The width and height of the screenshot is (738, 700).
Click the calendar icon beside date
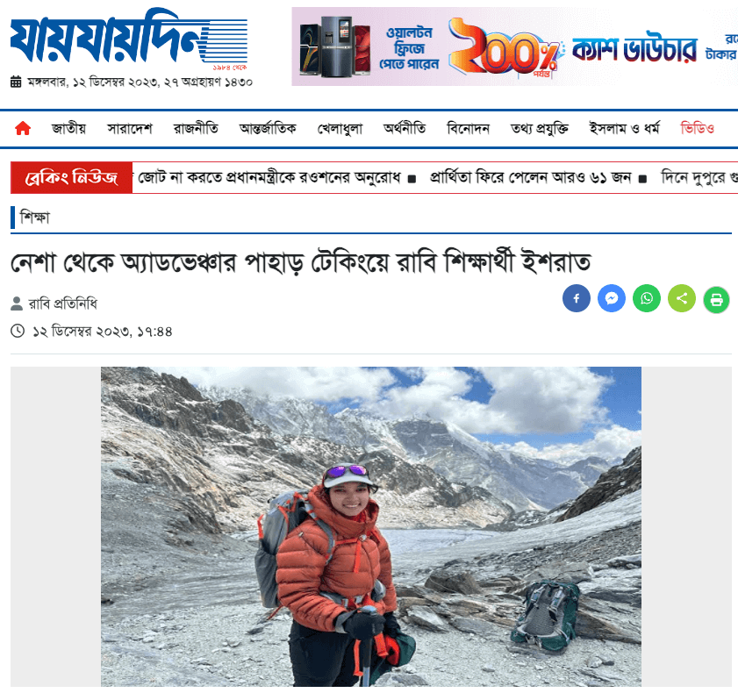[16, 82]
